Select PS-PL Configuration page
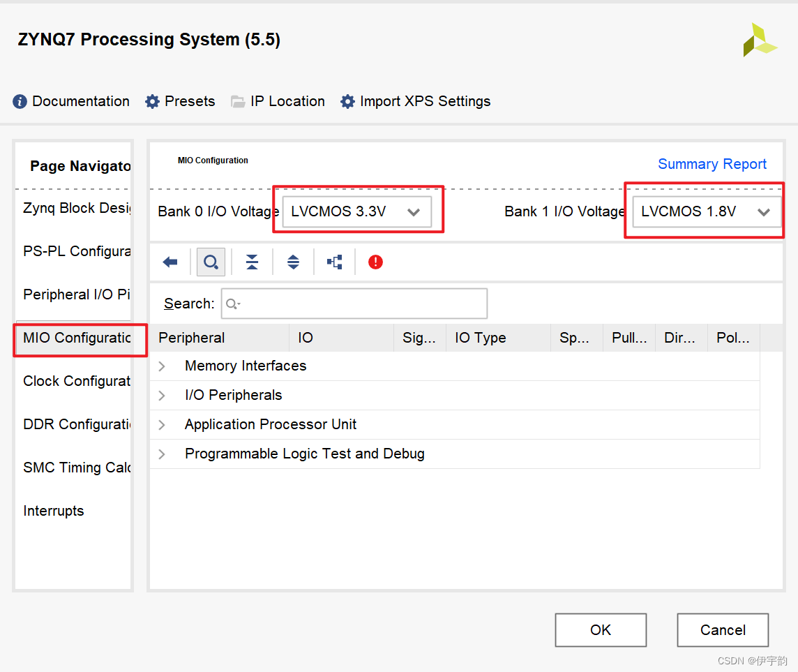Image resolution: width=798 pixels, height=672 pixels. click(x=76, y=251)
